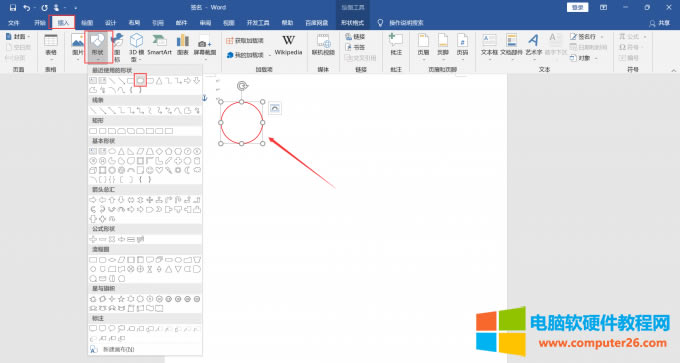The image size is (680, 363).
Task: Select the SmartArt icon in the ribbon
Action: [160, 40]
